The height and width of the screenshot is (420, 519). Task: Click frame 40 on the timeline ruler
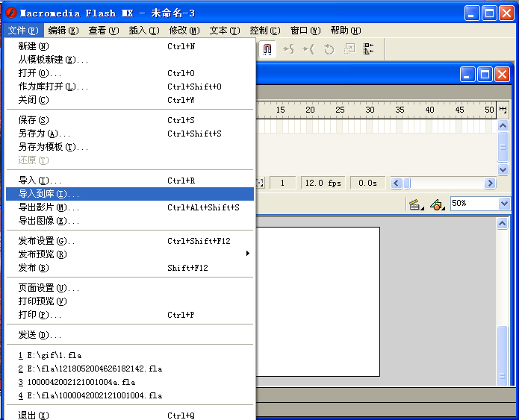point(429,110)
